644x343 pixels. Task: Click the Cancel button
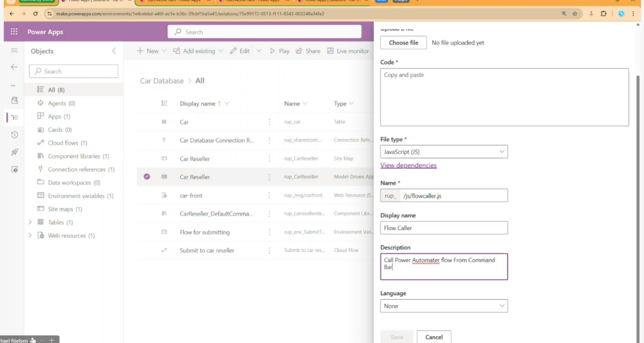coord(433,337)
